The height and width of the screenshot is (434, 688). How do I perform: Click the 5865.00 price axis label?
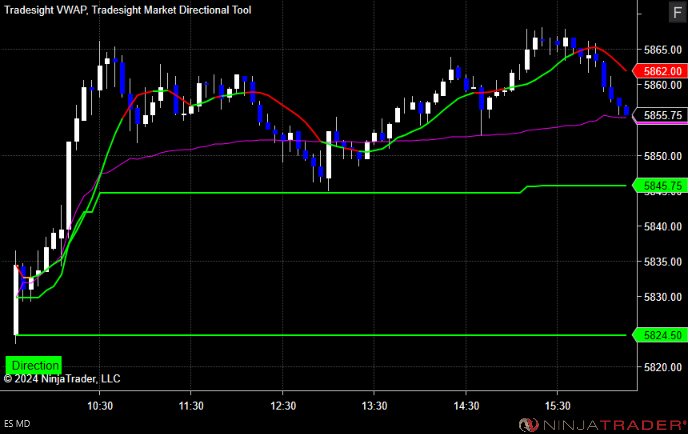click(x=663, y=50)
